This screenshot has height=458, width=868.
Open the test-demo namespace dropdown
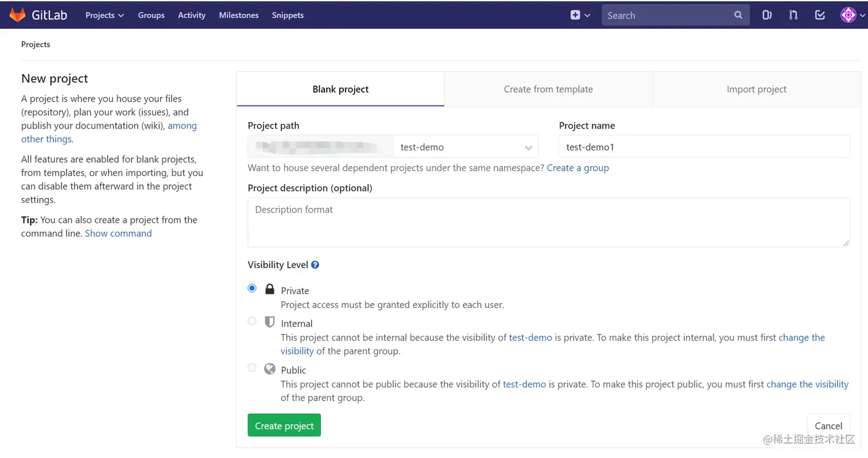point(466,147)
